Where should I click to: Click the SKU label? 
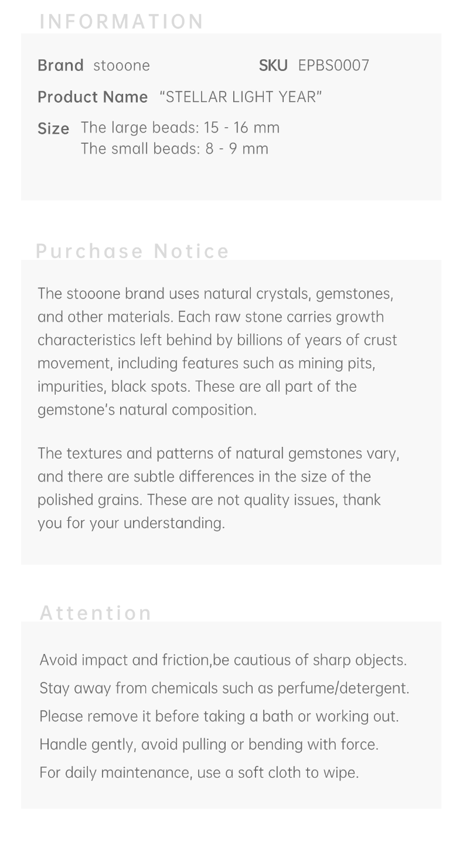pyautogui.click(x=273, y=66)
